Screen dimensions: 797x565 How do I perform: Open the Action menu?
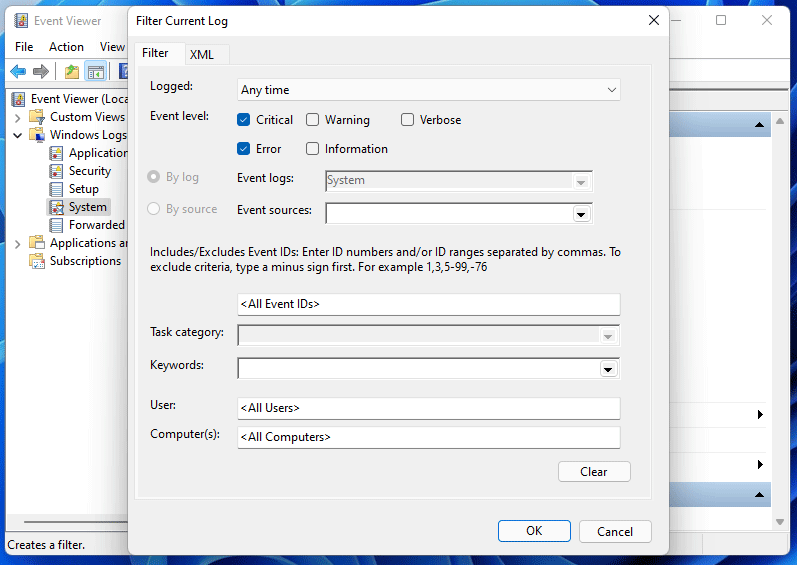[x=66, y=47]
